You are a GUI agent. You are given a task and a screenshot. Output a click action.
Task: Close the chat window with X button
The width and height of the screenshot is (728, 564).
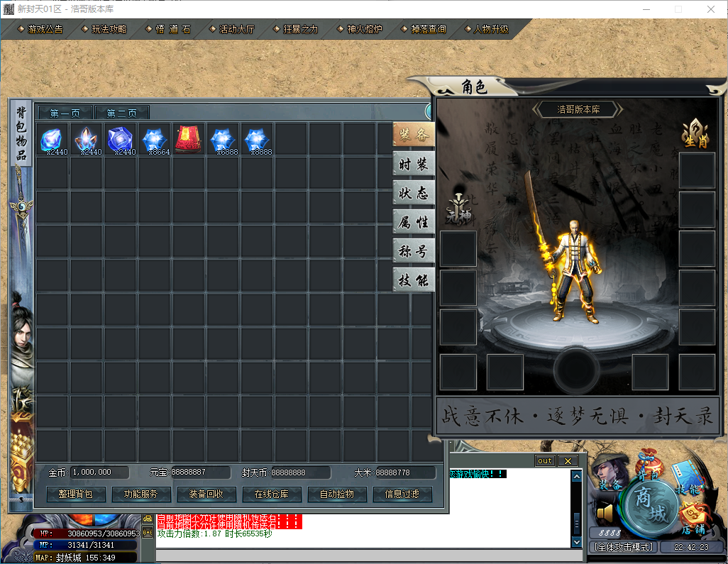(568, 460)
